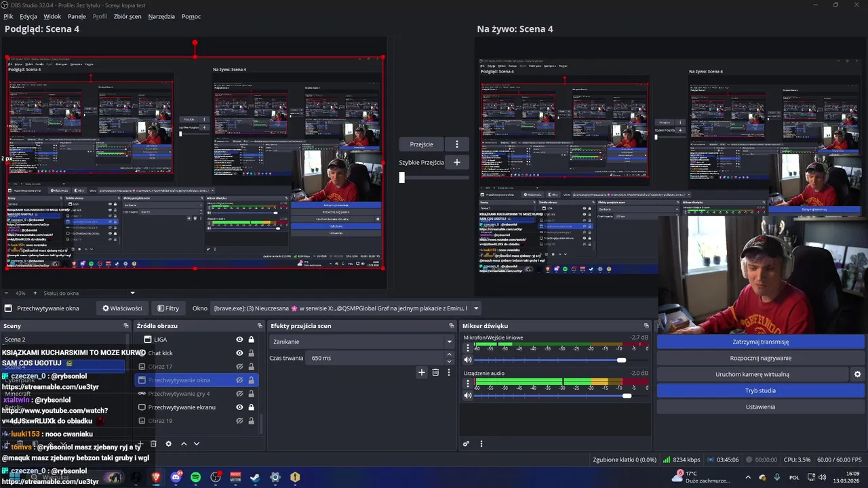The height and width of the screenshot is (488, 868).
Task: Increase Czas trwania with up stepper
Action: (x=449, y=355)
